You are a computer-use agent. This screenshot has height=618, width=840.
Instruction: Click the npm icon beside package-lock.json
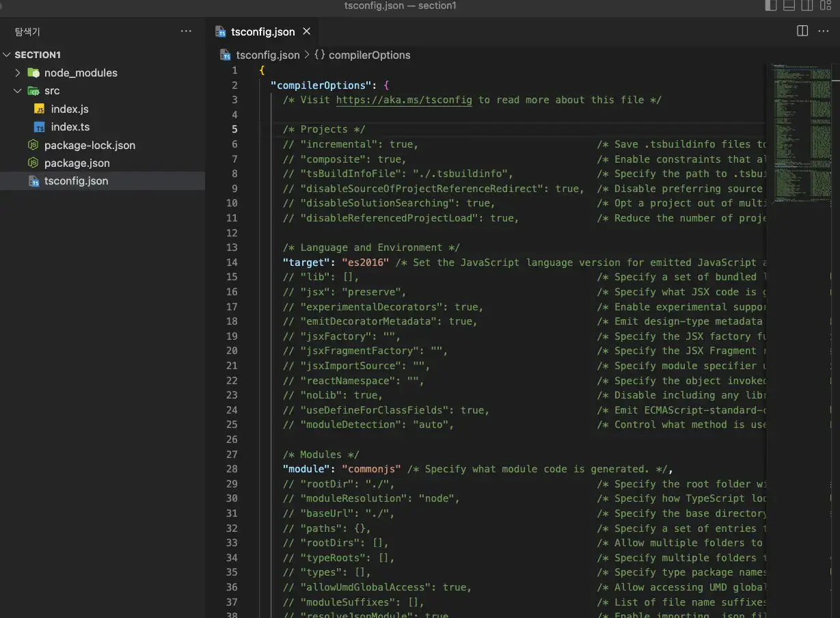pyautogui.click(x=32, y=145)
